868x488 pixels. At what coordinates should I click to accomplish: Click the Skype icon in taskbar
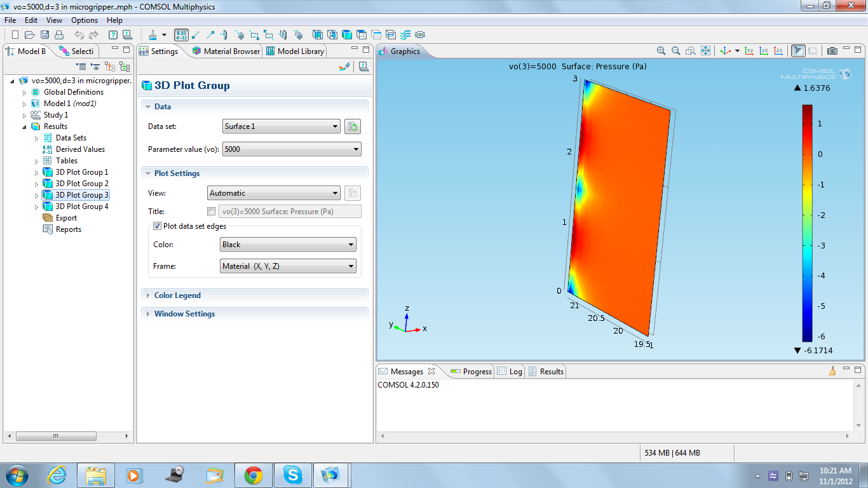(293, 475)
